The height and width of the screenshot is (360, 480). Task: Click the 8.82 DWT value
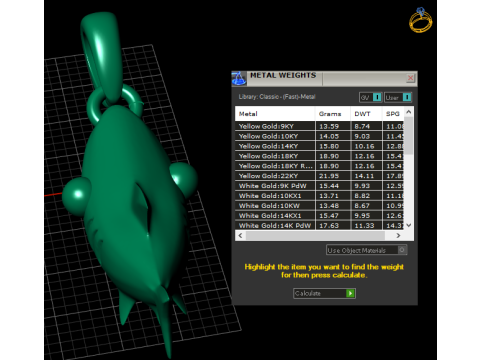(362, 196)
